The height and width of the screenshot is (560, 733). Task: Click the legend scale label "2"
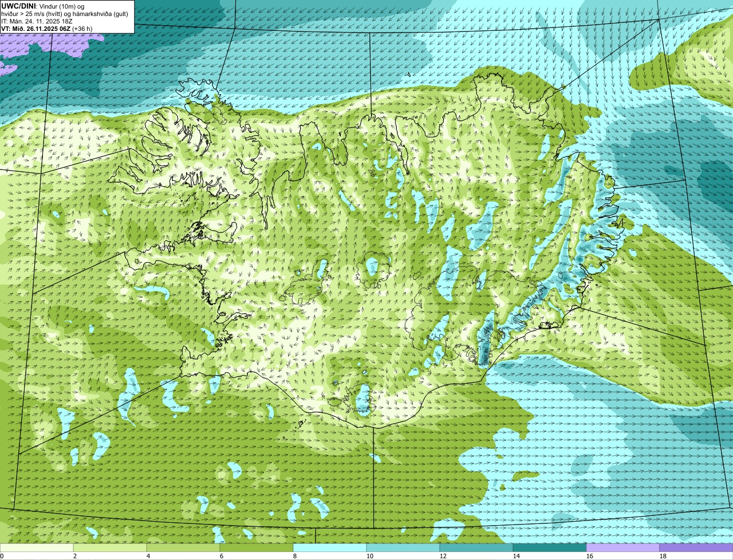pos(75,556)
